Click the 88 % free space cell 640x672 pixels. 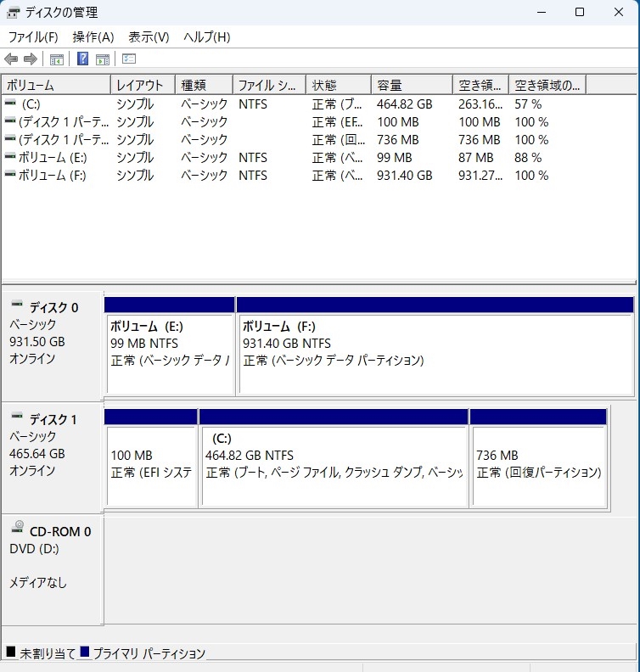[x=528, y=158]
